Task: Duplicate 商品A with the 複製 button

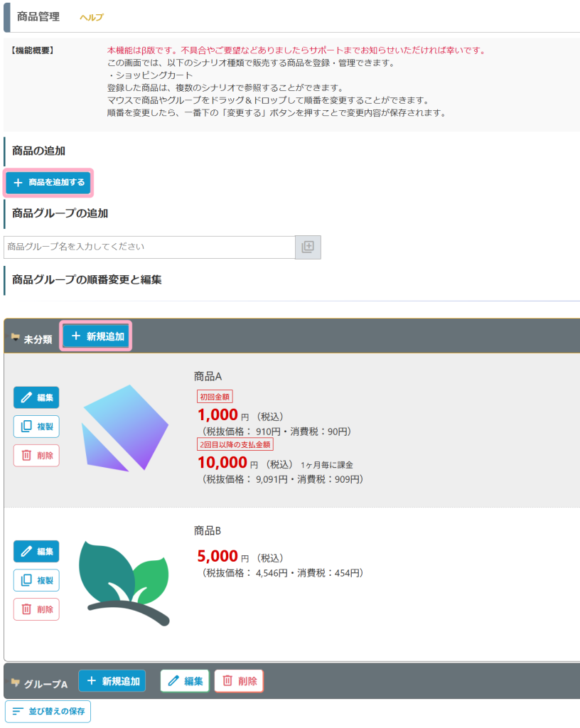Action: 37,427
